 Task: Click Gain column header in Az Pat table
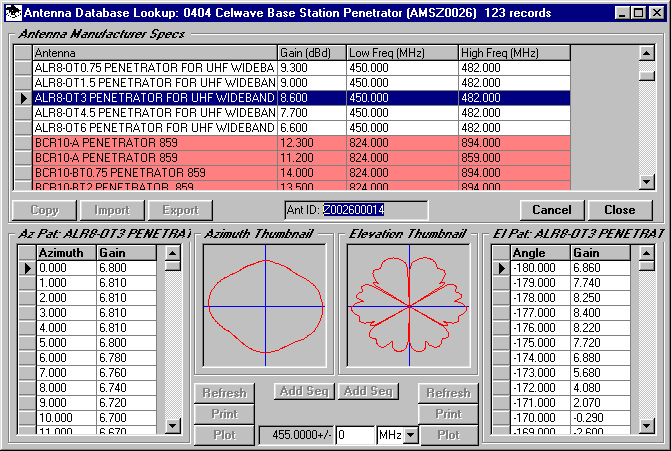[x=127, y=253]
